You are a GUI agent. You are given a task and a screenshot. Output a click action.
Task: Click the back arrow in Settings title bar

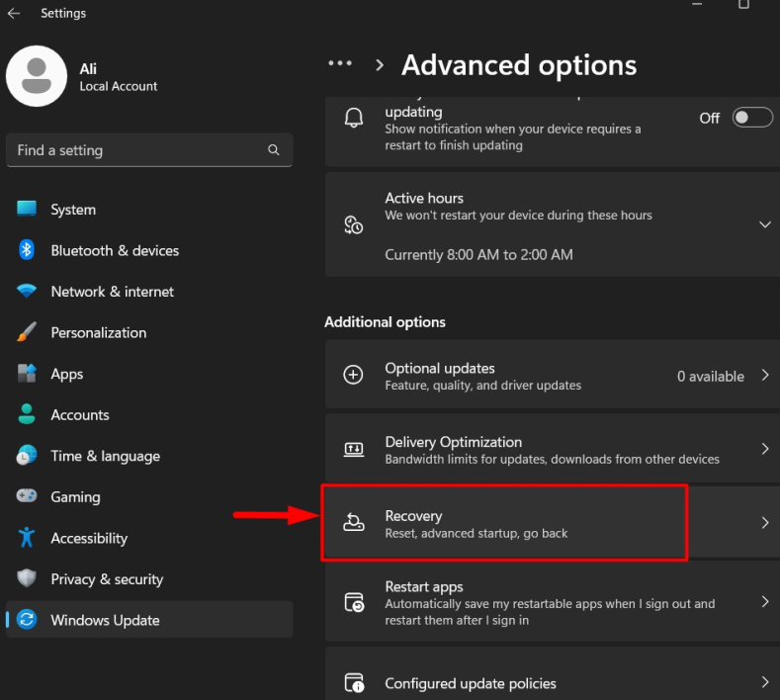[14, 14]
